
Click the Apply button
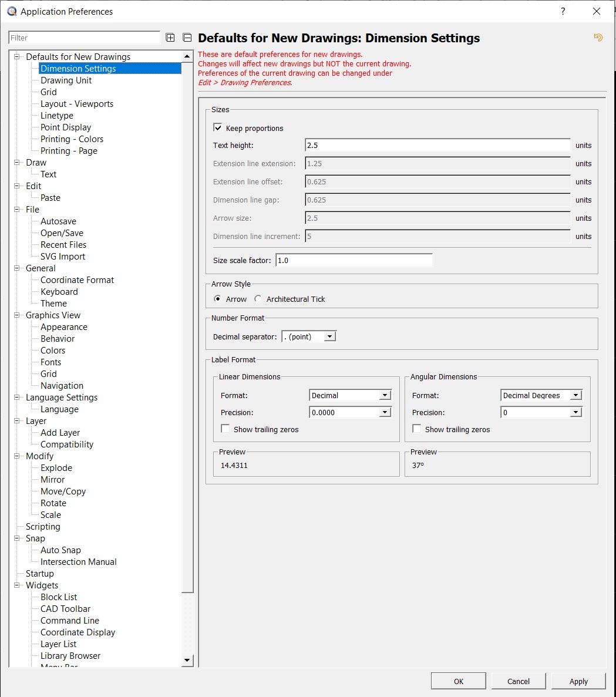click(x=578, y=681)
